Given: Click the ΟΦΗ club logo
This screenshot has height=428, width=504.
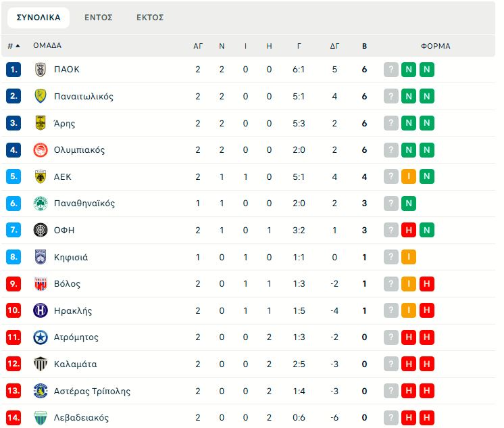Looking at the screenshot, I should tap(41, 230).
